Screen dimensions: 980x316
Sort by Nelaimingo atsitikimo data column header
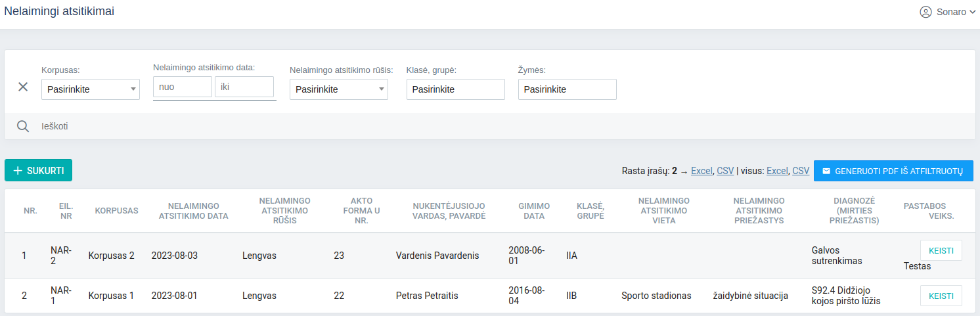(x=194, y=211)
